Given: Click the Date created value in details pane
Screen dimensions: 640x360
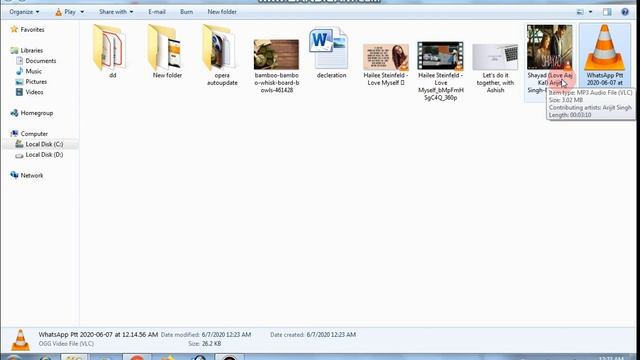Looking at the screenshot, I should (x=331, y=335).
